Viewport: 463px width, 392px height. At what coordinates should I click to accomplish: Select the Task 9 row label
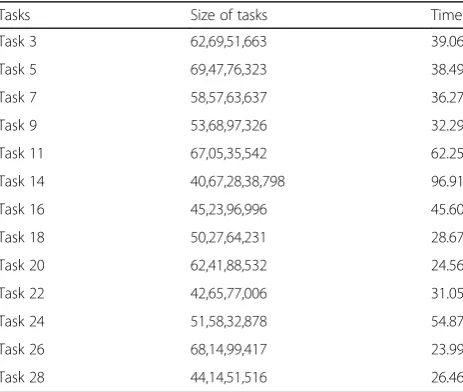click(18, 126)
